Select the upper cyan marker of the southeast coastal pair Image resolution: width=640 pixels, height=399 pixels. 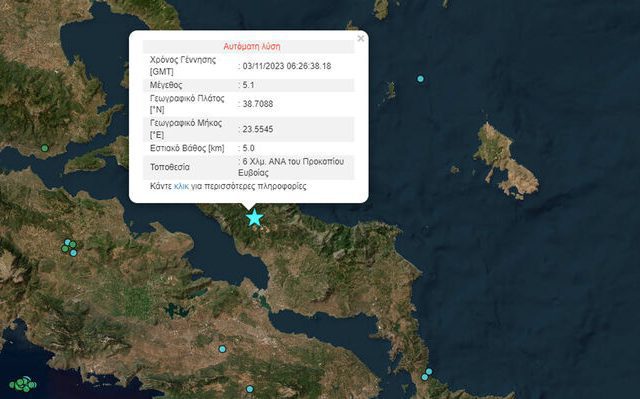[429, 372]
